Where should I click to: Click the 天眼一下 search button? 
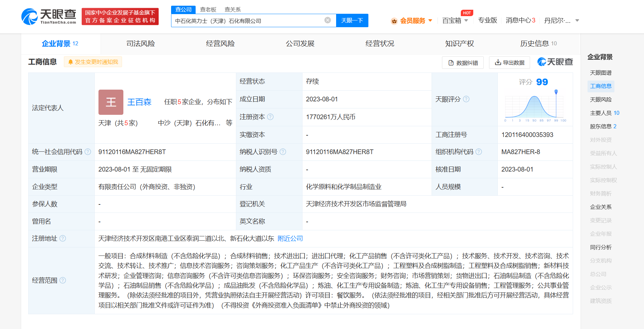[x=352, y=20]
